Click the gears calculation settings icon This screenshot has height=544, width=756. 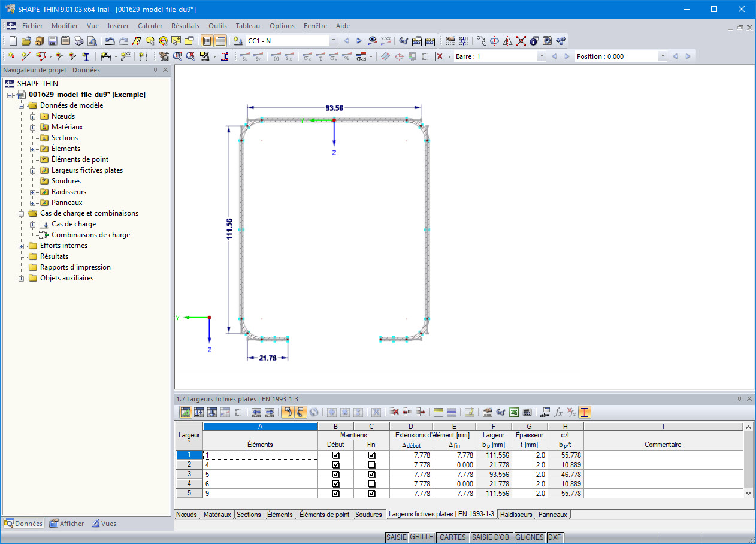click(x=561, y=41)
